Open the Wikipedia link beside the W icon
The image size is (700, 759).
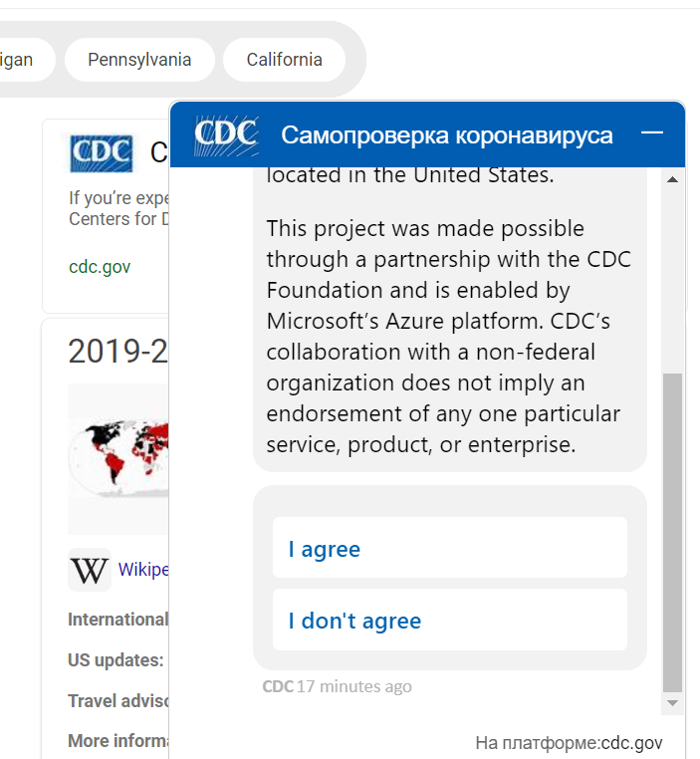(143, 570)
